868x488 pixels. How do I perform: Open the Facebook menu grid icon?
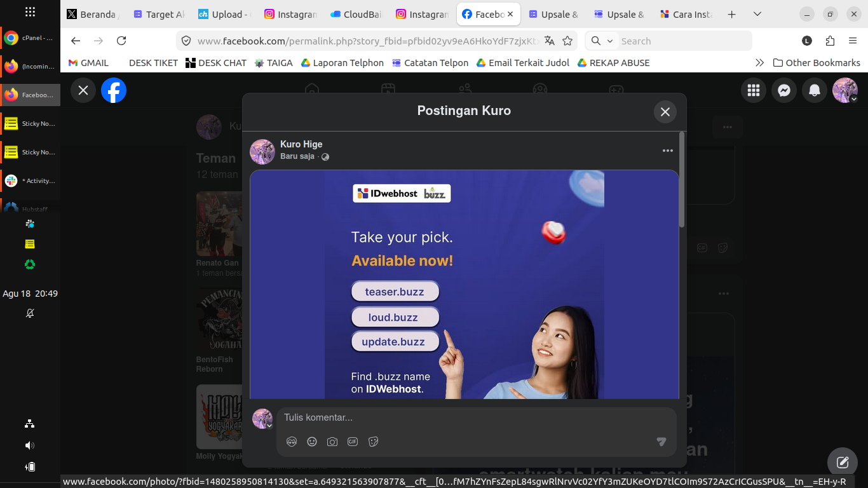click(x=754, y=90)
